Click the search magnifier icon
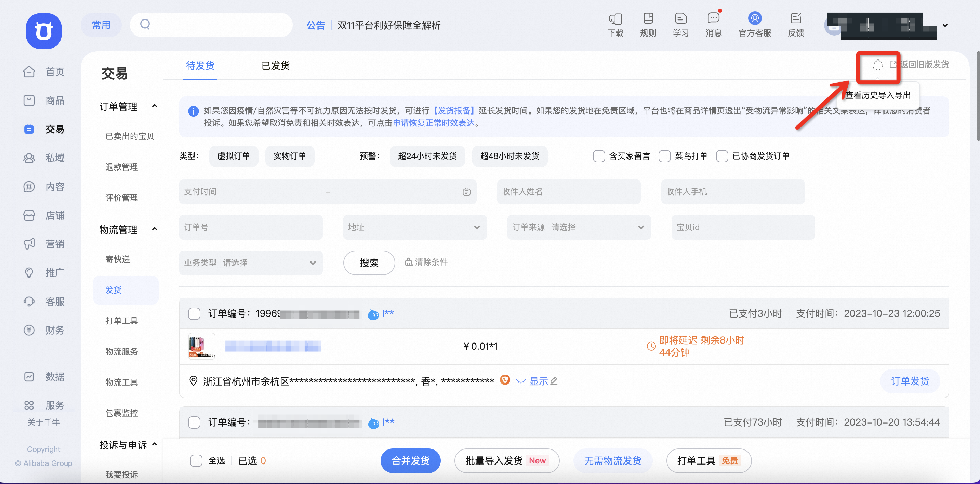 point(145,24)
